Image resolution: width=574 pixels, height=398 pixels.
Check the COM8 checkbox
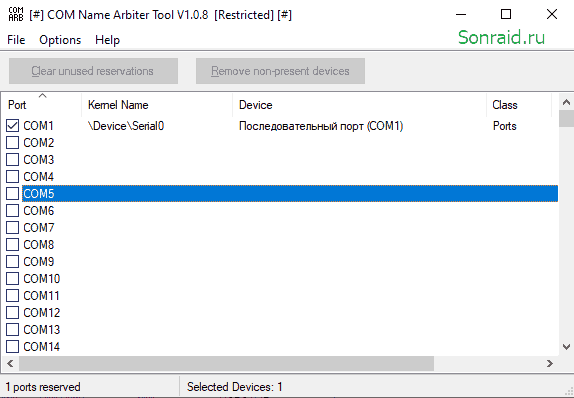(12, 244)
